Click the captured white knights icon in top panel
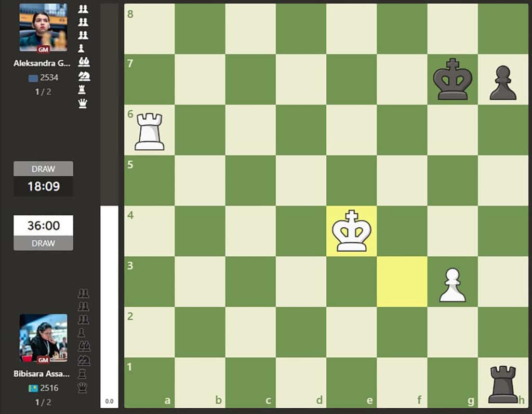 click(x=83, y=76)
